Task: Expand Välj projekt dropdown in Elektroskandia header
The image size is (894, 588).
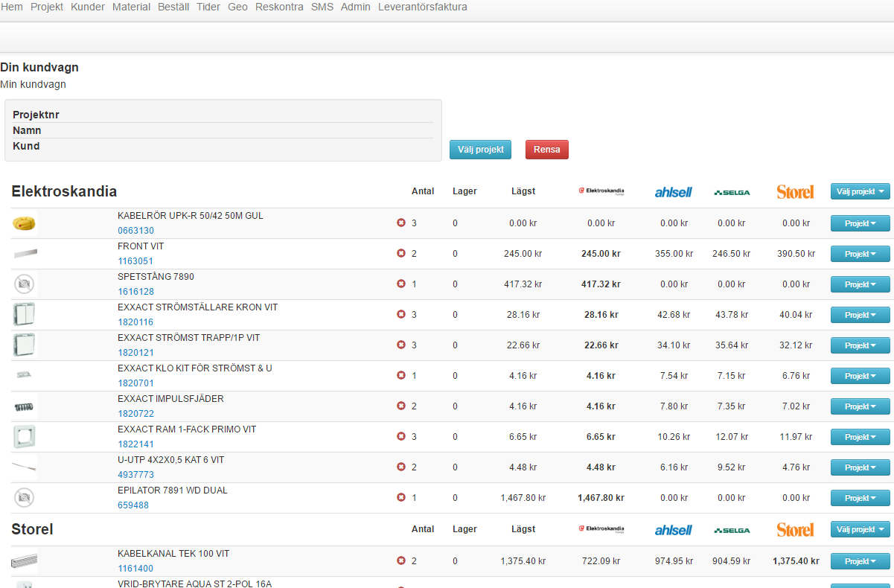Action: (x=860, y=191)
